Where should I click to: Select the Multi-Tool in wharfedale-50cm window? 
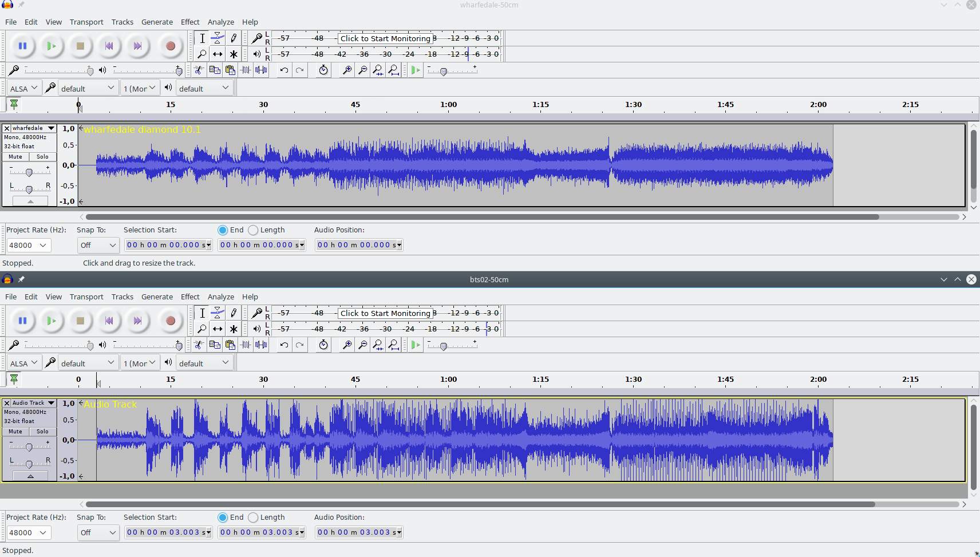click(x=234, y=54)
